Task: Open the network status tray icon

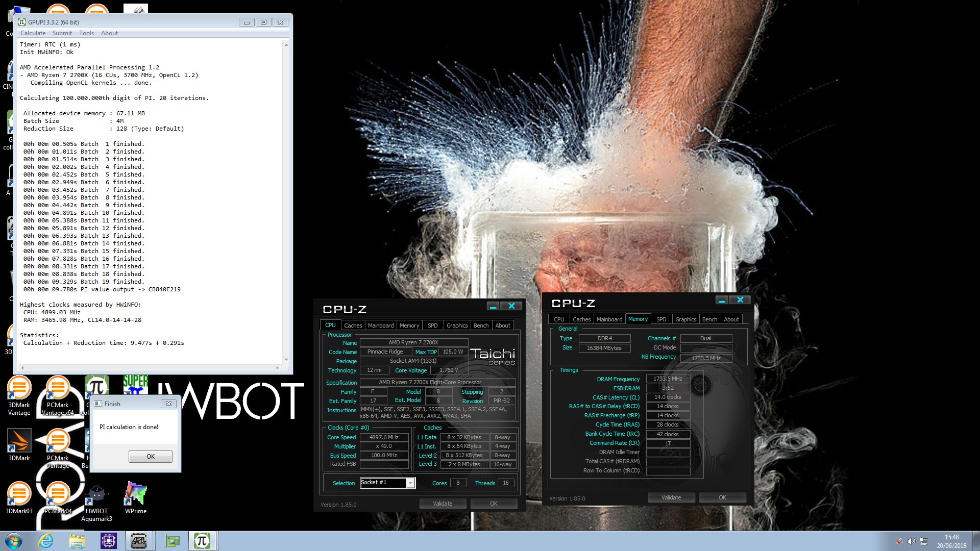Action: pyautogui.click(x=924, y=541)
